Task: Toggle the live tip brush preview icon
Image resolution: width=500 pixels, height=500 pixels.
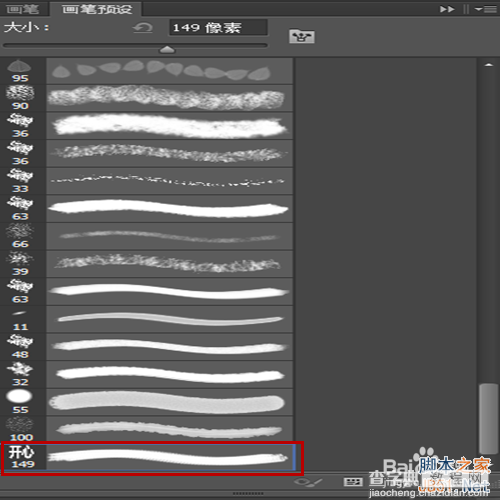Action: tap(308, 482)
